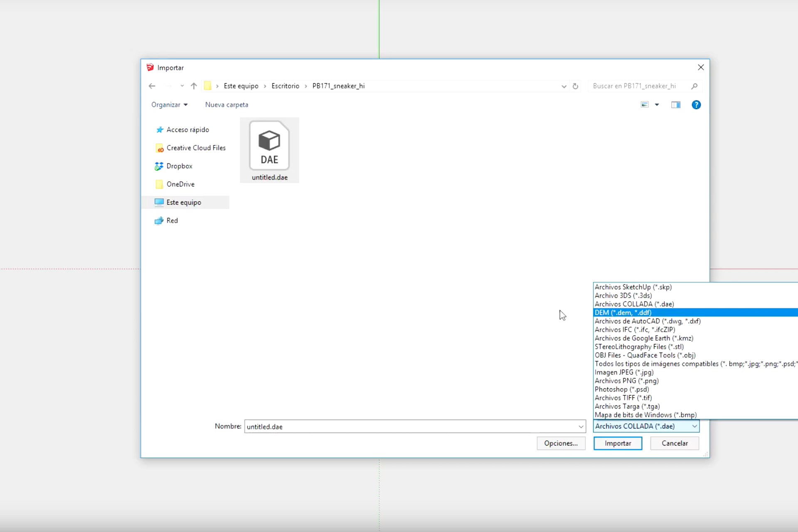The height and width of the screenshot is (532, 798).
Task: Open Dropbox in the sidebar
Action: tap(179, 166)
